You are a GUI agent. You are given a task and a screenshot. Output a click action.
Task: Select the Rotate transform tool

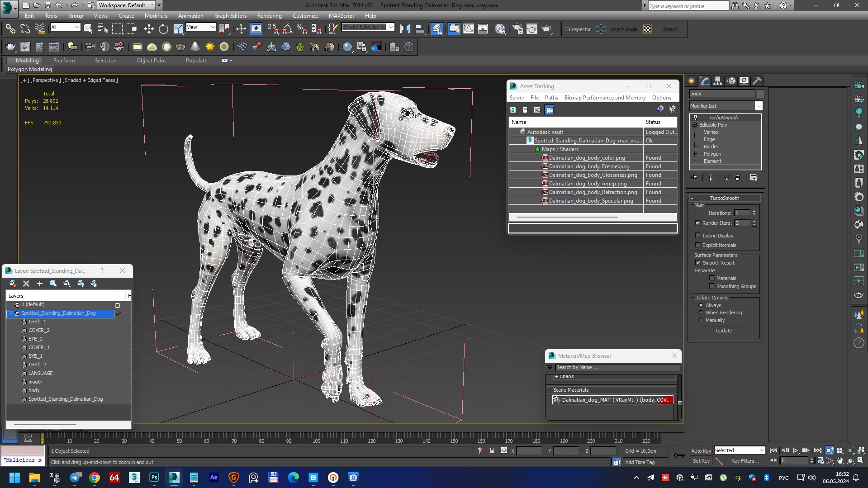163,29
